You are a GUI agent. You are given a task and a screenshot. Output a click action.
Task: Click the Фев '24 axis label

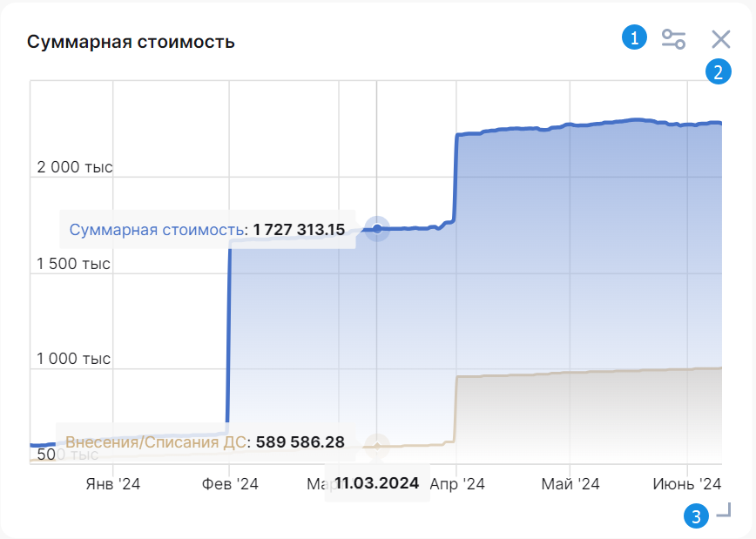[x=230, y=483]
